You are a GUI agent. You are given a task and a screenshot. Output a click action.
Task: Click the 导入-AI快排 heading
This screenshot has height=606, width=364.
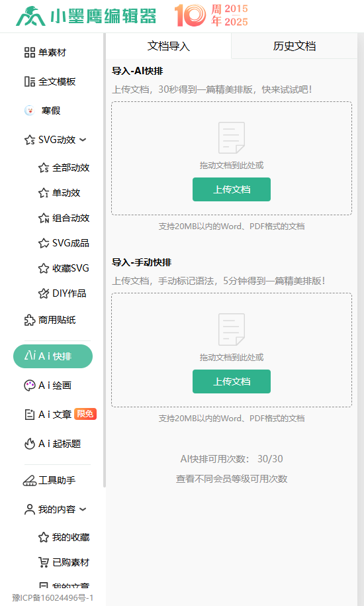138,71
